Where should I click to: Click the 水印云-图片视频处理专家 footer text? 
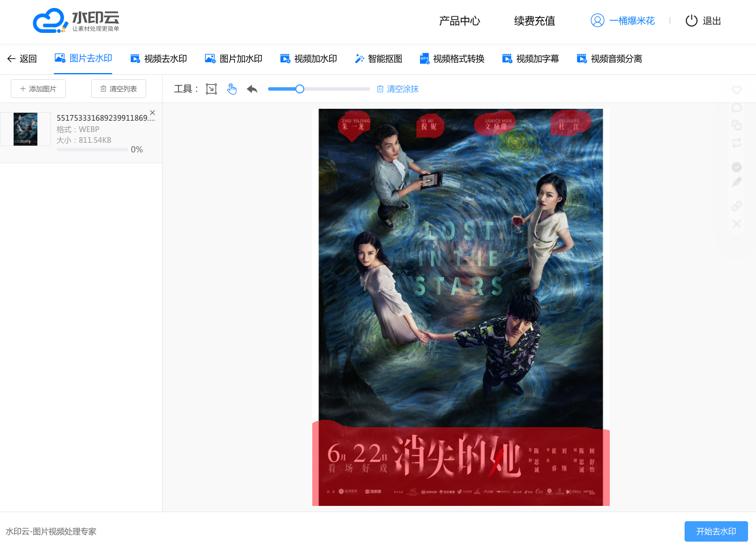[x=51, y=531]
